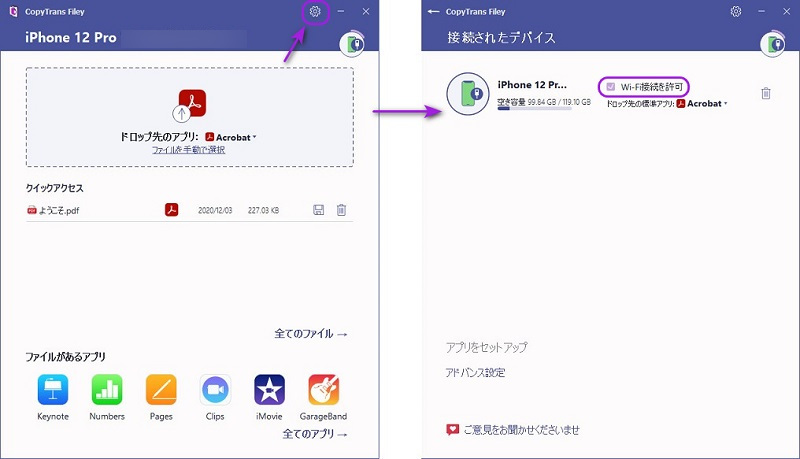This screenshot has width=800, height=459.
Task: Click device icon in connected devices header
Action: pyautogui.click(x=773, y=44)
